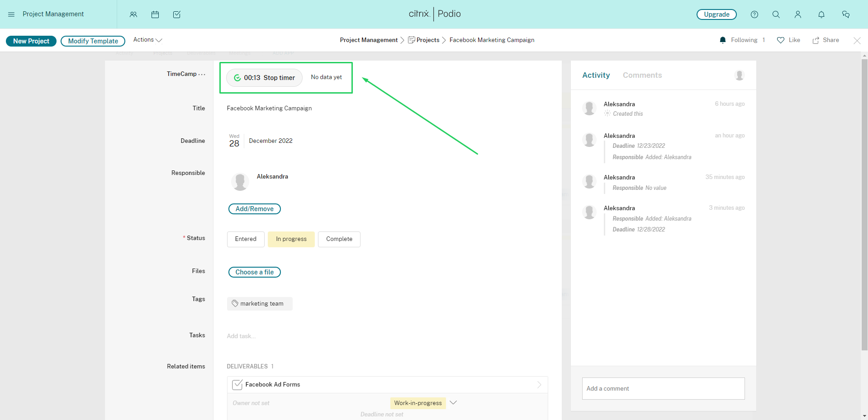Open search with magnifier icon
Viewport: 868px width, 420px height.
tap(776, 14)
